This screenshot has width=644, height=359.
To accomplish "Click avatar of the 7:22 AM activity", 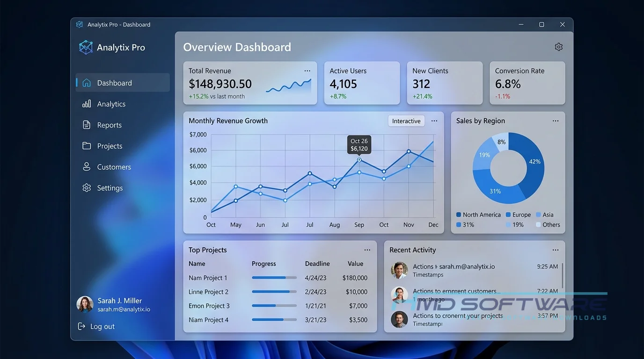I will tap(399, 295).
